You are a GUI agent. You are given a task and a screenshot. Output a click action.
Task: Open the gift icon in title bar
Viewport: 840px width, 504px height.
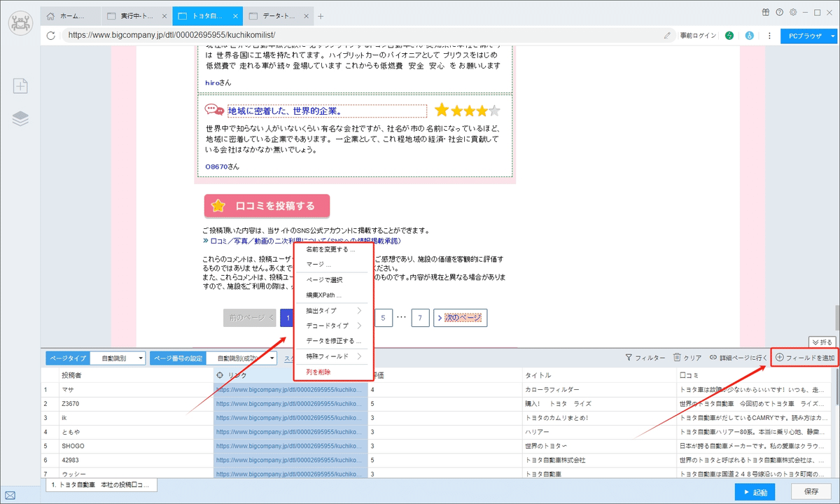click(766, 12)
